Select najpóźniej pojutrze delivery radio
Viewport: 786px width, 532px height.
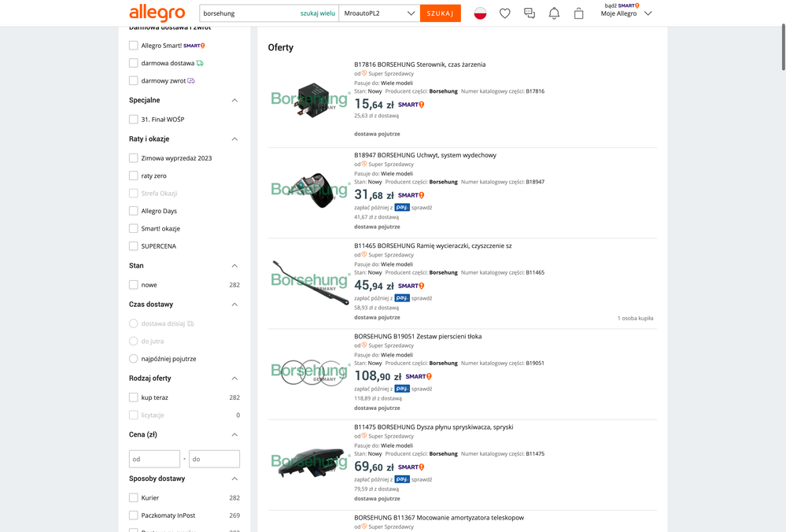click(x=133, y=359)
